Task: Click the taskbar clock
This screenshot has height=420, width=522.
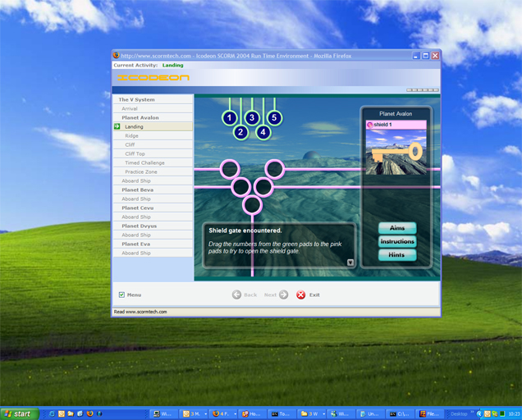Action: 514,414
